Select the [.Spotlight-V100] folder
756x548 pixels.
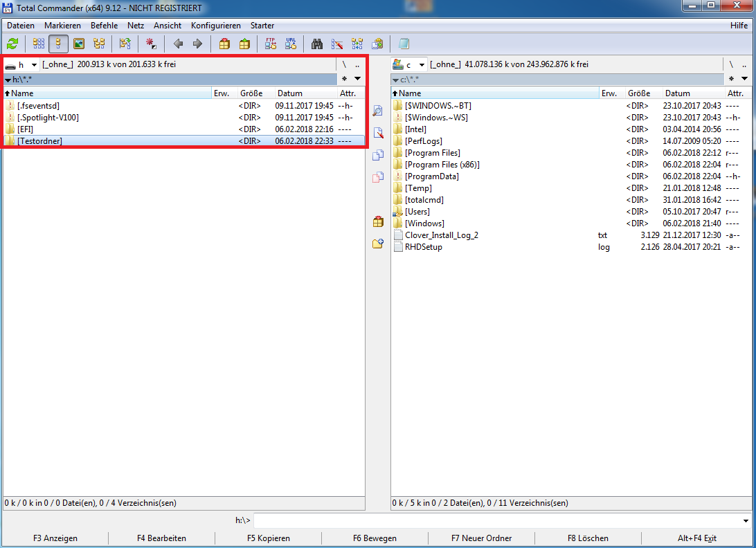click(184, 118)
